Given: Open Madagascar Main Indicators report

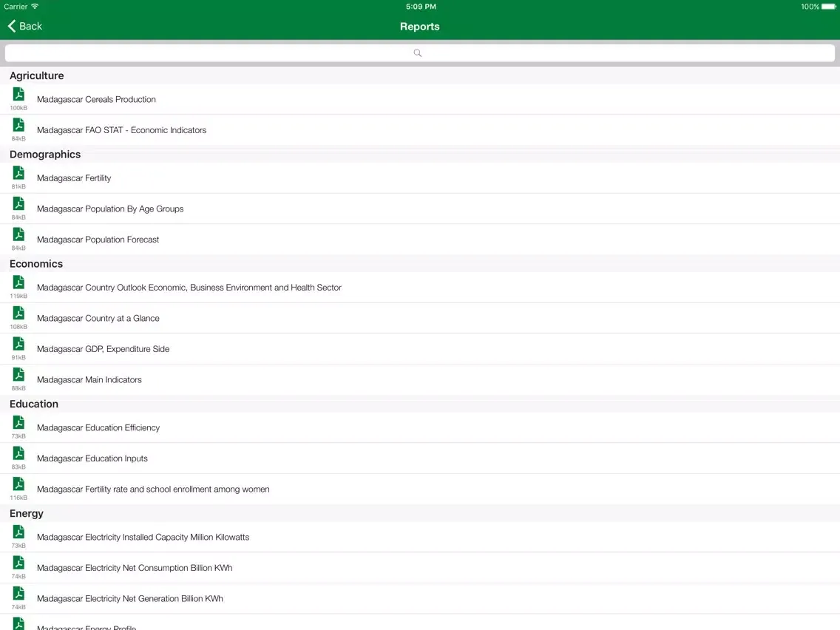Looking at the screenshot, I should pyautogui.click(x=420, y=379).
